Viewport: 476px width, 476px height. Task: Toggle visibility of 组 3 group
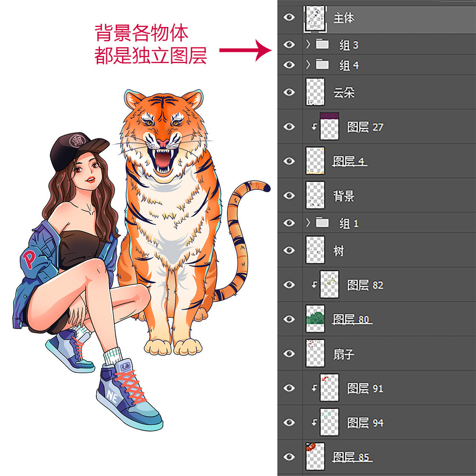tap(289, 44)
